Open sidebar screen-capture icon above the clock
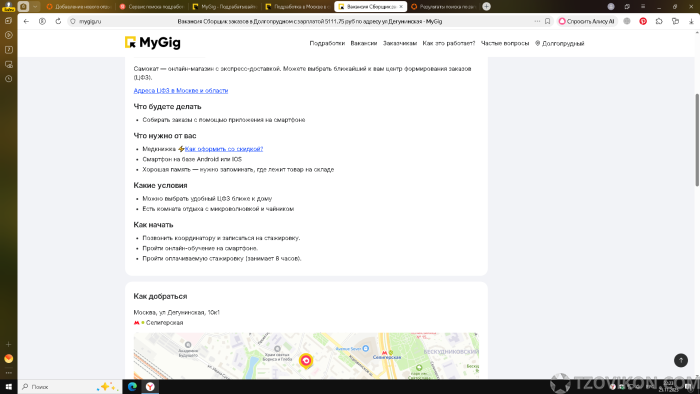700x394 pixels. (x=8, y=64)
